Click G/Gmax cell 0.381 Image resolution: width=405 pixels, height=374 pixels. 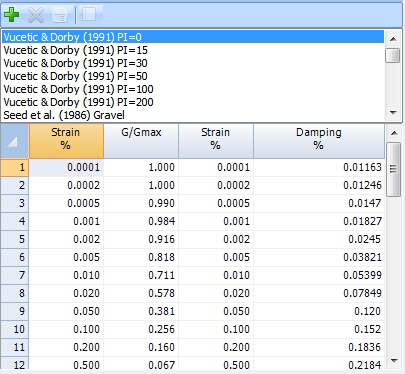[x=141, y=311]
